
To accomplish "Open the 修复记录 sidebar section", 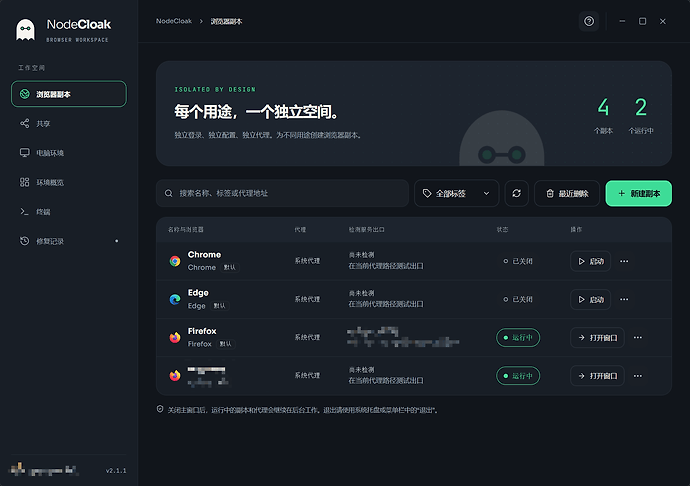I will (69, 241).
